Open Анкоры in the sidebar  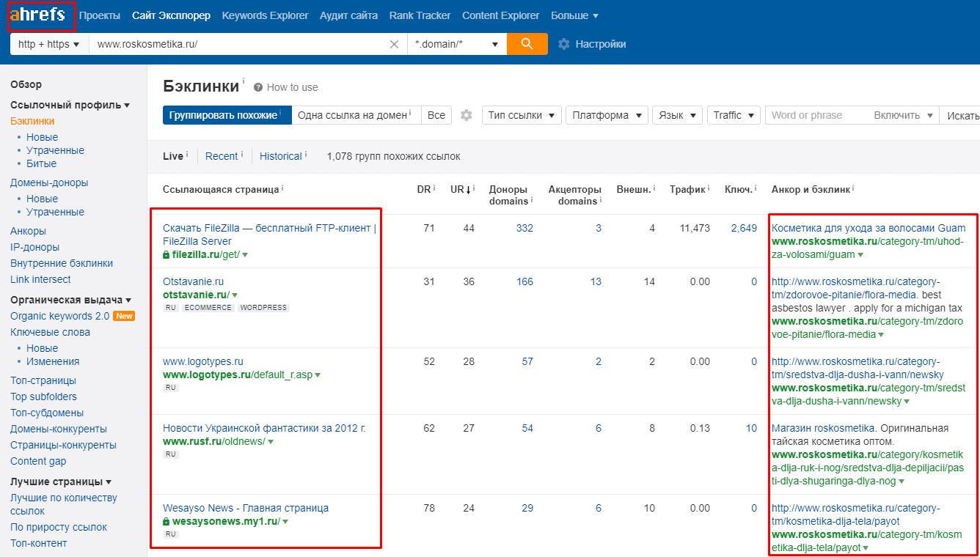click(x=28, y=231)
